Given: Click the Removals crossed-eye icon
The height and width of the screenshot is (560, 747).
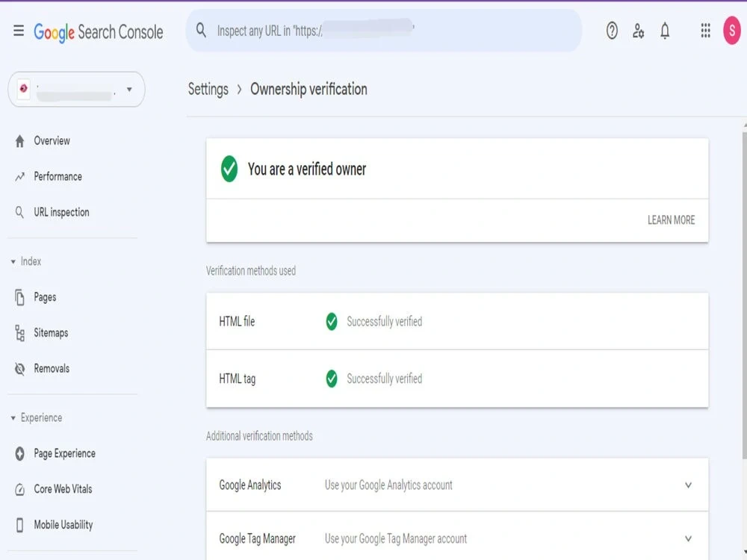Looking at the screenshot, I should pos(19,369).
